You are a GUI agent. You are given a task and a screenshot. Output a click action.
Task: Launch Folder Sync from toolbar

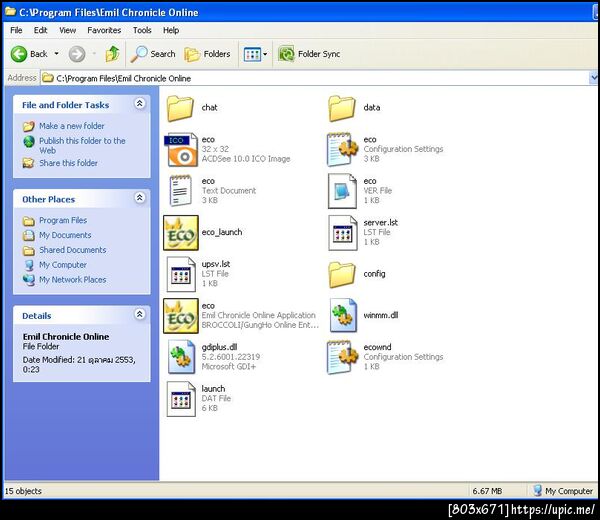[309, 54]
